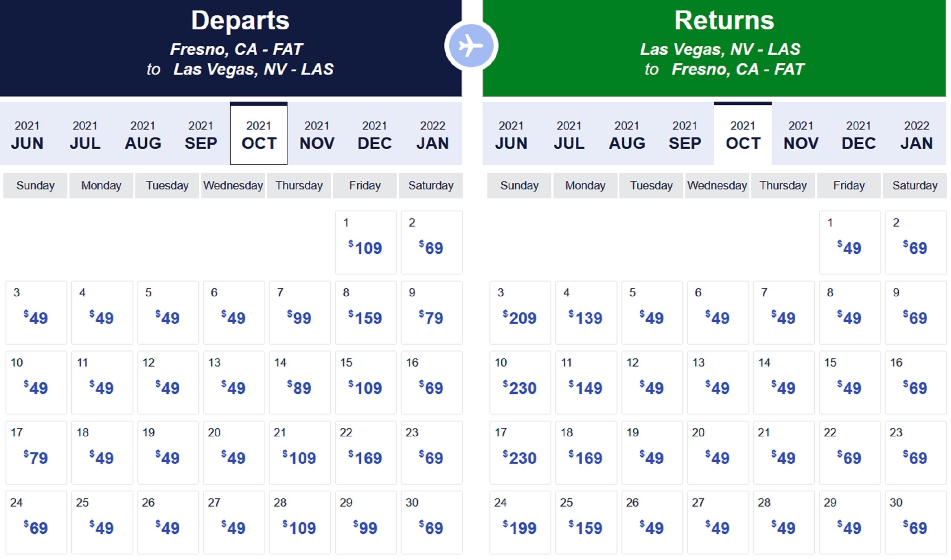Pick October 24 return fare $199
Image resolution: width=951 pixels, height=560 pixels.
pos(520,522)
